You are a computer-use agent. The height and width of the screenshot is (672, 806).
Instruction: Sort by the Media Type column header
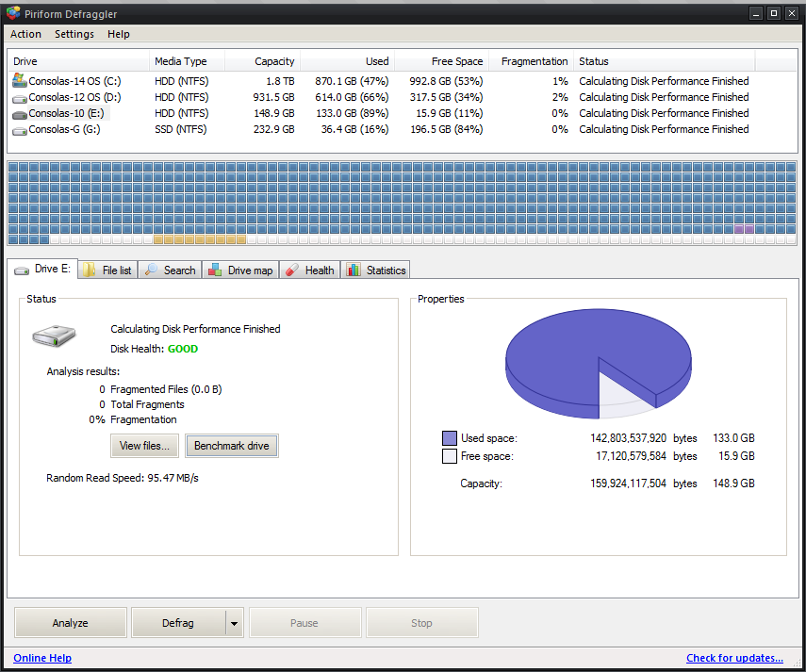[187, 61]
